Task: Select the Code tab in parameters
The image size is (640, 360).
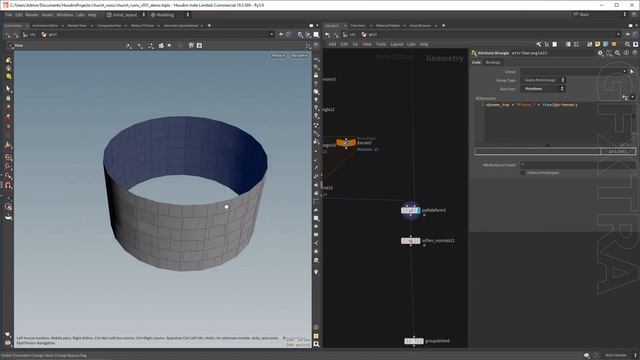Action: 476,62
